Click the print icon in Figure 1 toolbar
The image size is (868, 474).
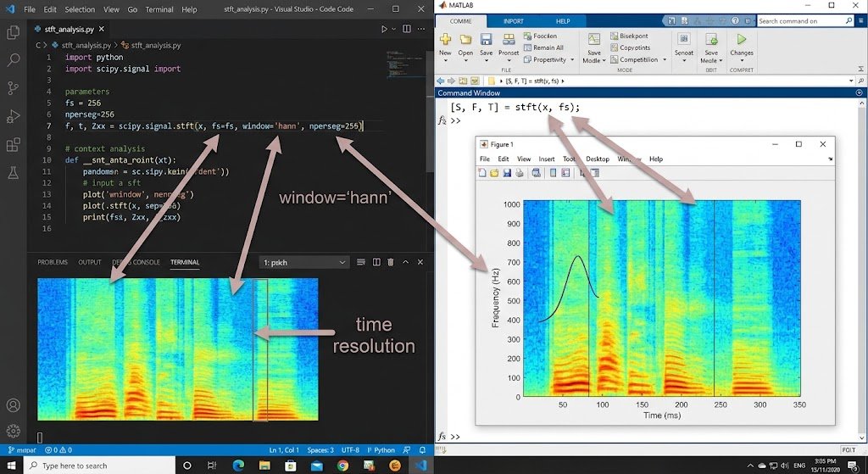(x=520, y=173)
